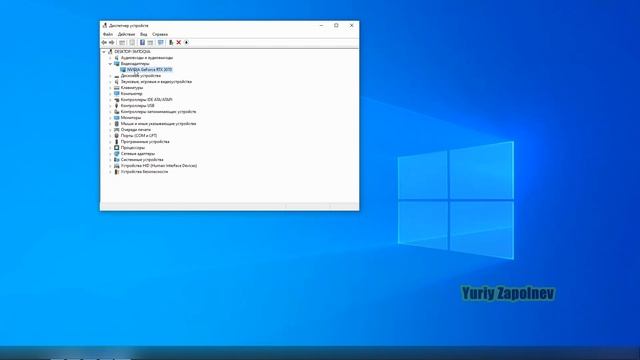640x360 pixels.
Task: Select Системные устройства label
Action: coord(142,160)
